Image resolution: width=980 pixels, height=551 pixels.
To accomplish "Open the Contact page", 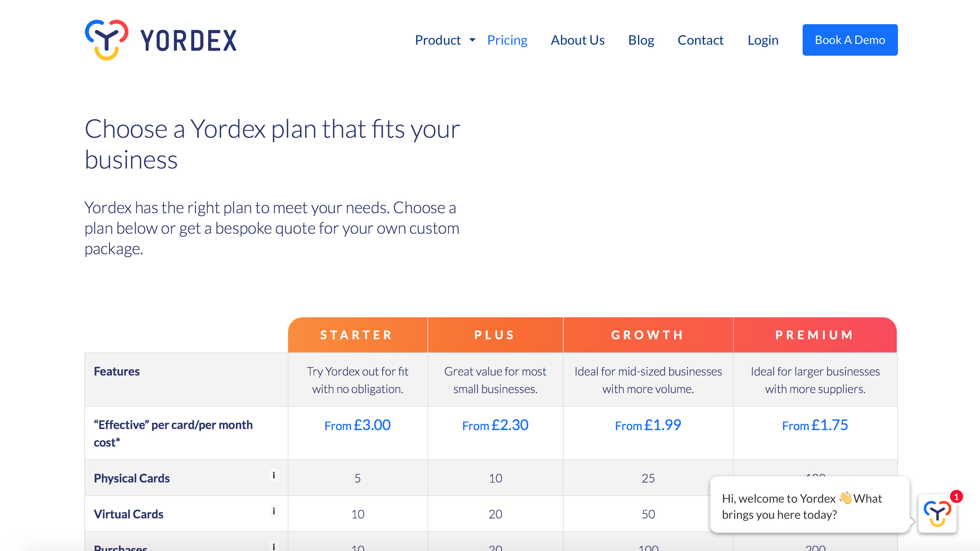I will [x=700, y=40].
